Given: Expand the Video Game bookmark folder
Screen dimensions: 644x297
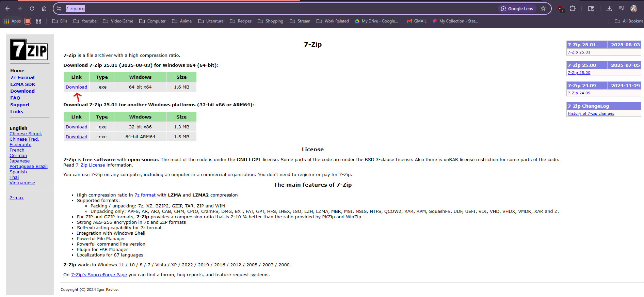Looking at the screenshot, I should 118,21.
